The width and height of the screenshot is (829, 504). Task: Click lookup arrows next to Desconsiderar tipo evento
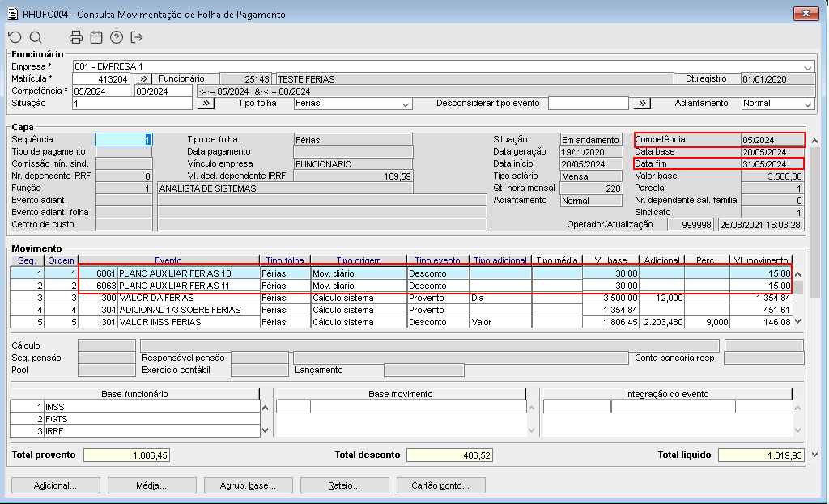click(x=642, y=104)
